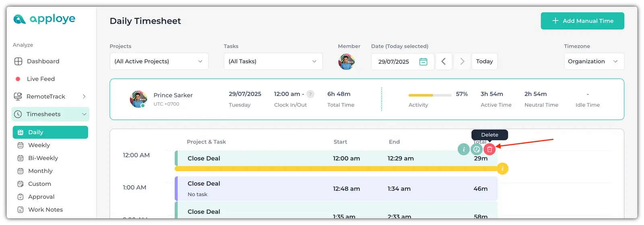Open the Weekly timesheet view
This screenshot has height=225, width=644.
tap(39, 145)
